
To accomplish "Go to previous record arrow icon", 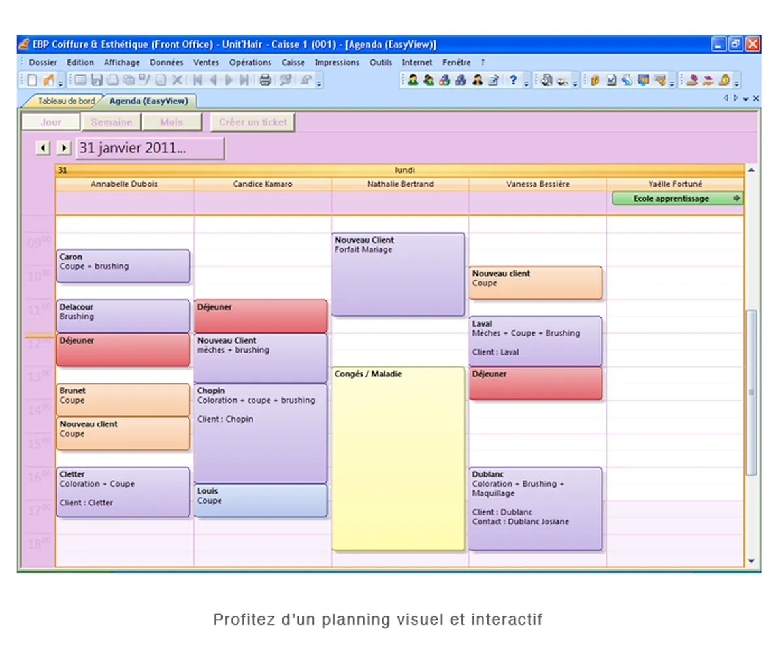I will tap(213, 80).
